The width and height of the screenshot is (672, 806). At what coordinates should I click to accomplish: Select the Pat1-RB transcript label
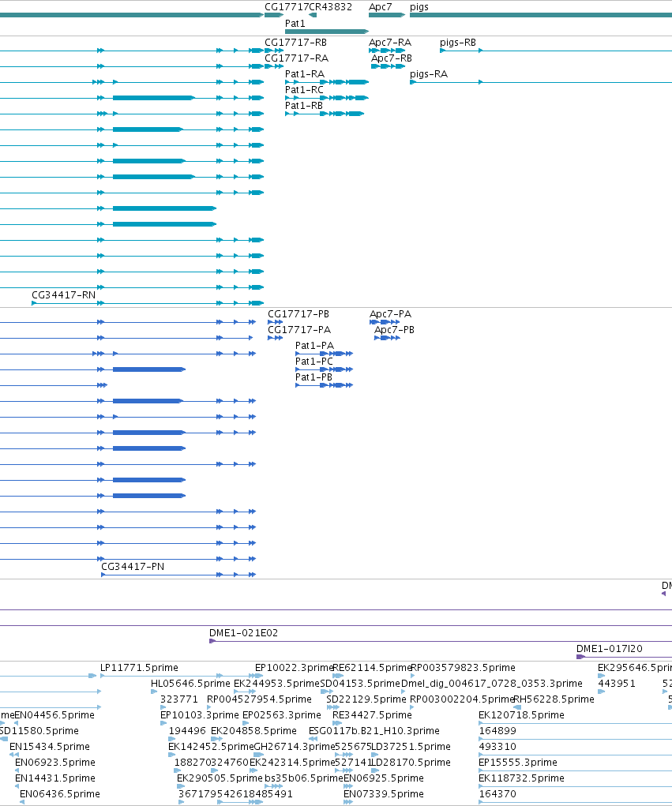click(x=304, y=105)
